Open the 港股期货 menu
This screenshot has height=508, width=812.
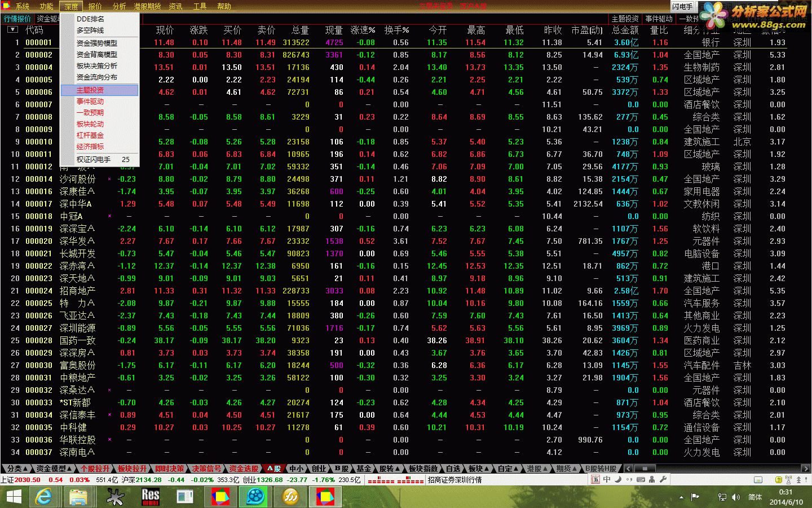(147, 6)
